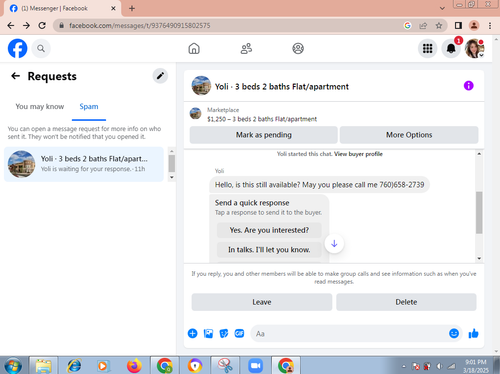Image resolution: width=500 pixels, height=374 pixels.
Task: Open conversation information purple icon
Action: point(468,86)
